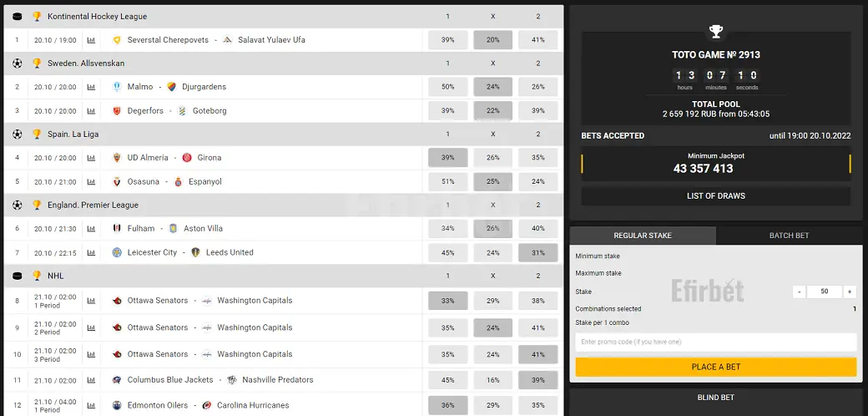The width and height of the screenshot is (868, 416).
Task: Click the Kontinental Hockey League trophy icon
Action: pyautogui.click(x=37, y=17)
